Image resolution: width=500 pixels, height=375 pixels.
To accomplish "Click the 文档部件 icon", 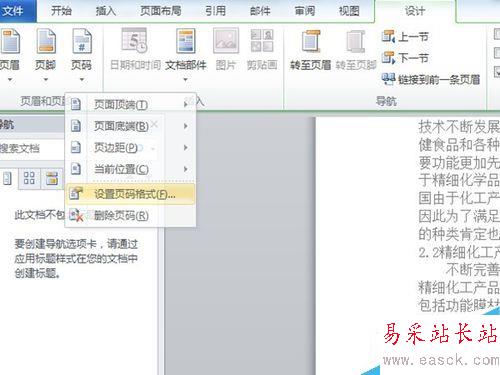I will [x=186, y=41].
